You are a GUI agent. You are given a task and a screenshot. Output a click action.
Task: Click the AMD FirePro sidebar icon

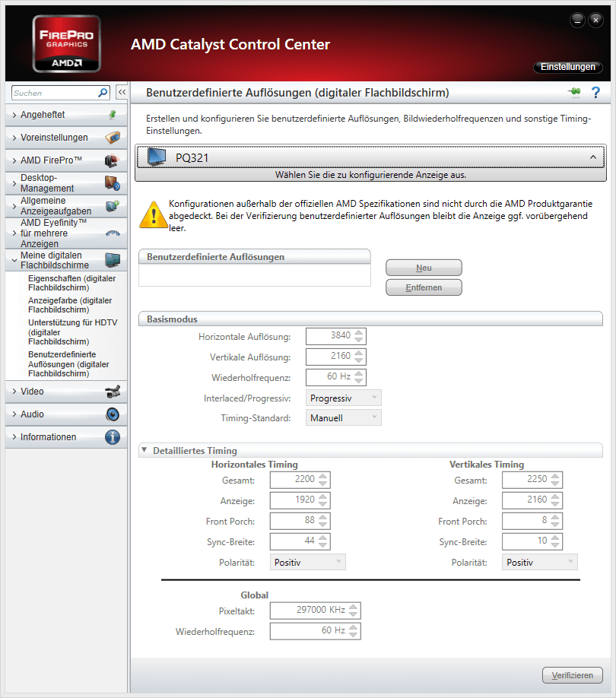113,160
